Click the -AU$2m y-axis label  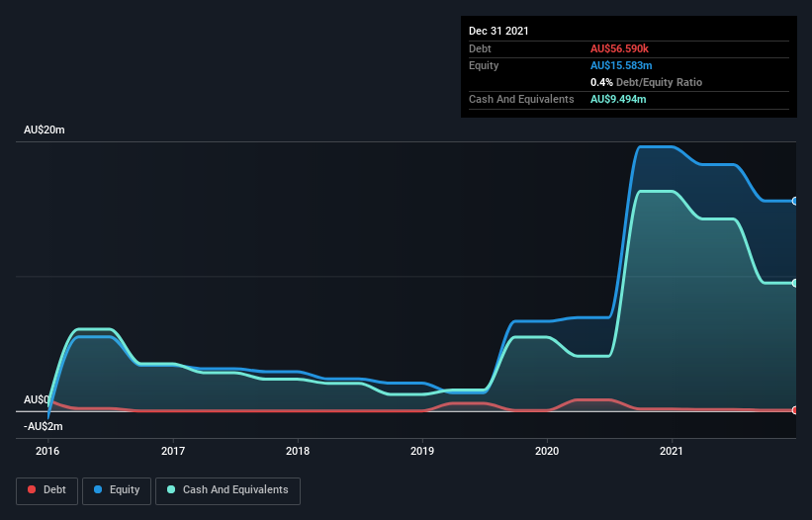point(43,426)
